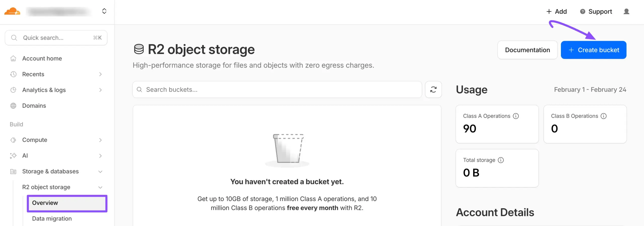Show Class A Operations info tooltip icon

click(516, 116)
